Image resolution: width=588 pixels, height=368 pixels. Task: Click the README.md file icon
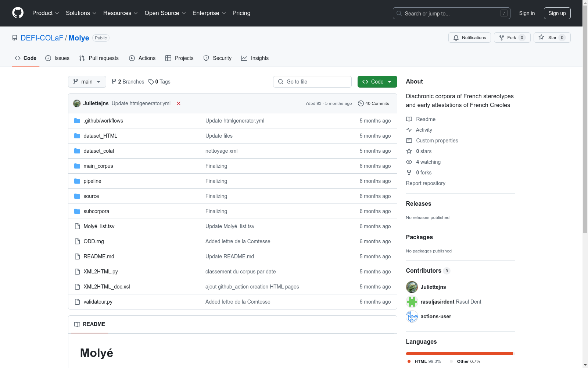pos(77,256)
